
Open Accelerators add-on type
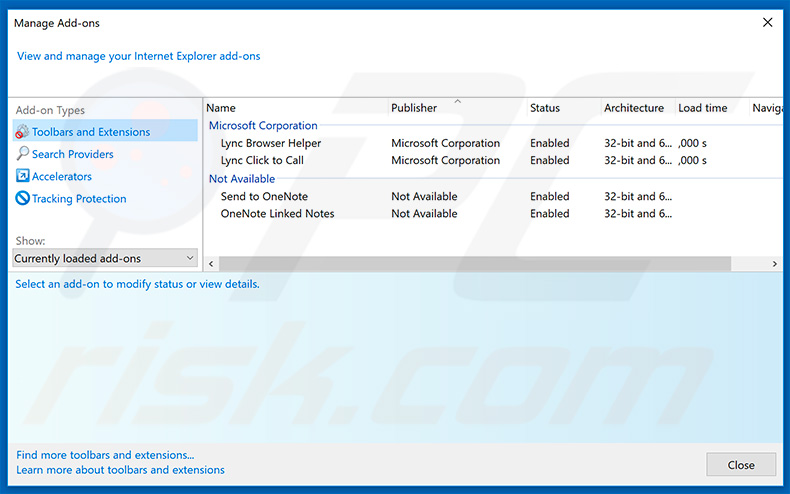62,176
